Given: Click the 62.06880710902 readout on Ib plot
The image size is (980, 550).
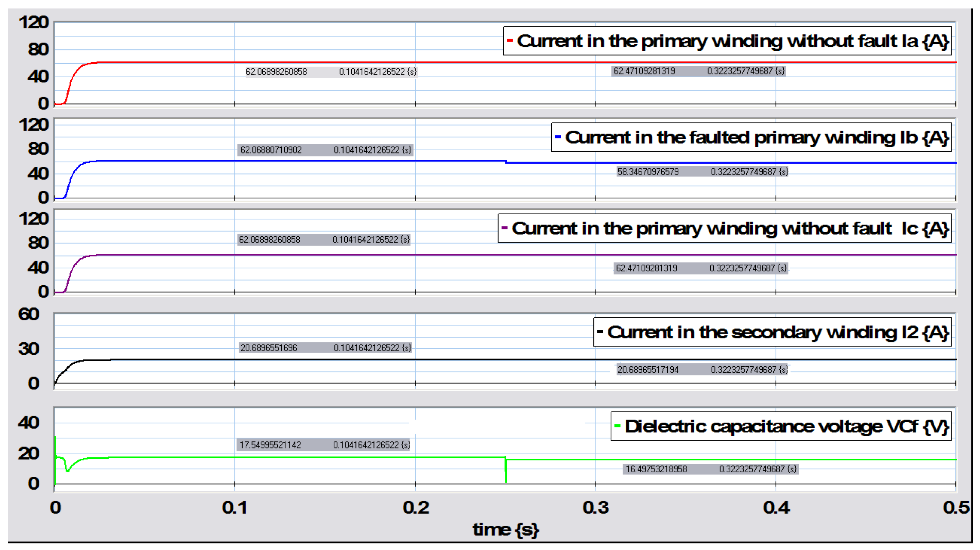Looking at the screenshot, I should (271, 150).
